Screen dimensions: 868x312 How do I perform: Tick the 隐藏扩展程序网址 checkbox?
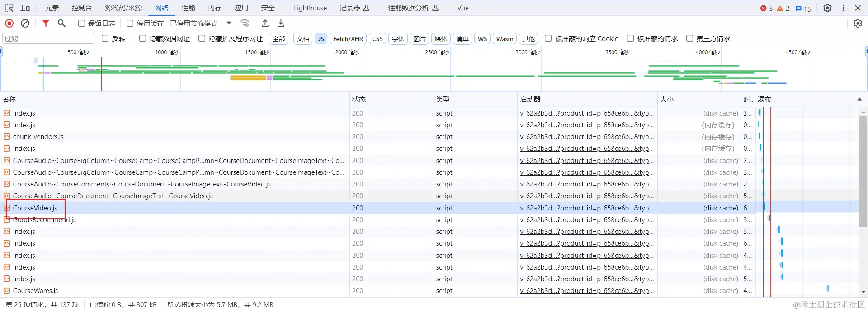tap(202, 38)
